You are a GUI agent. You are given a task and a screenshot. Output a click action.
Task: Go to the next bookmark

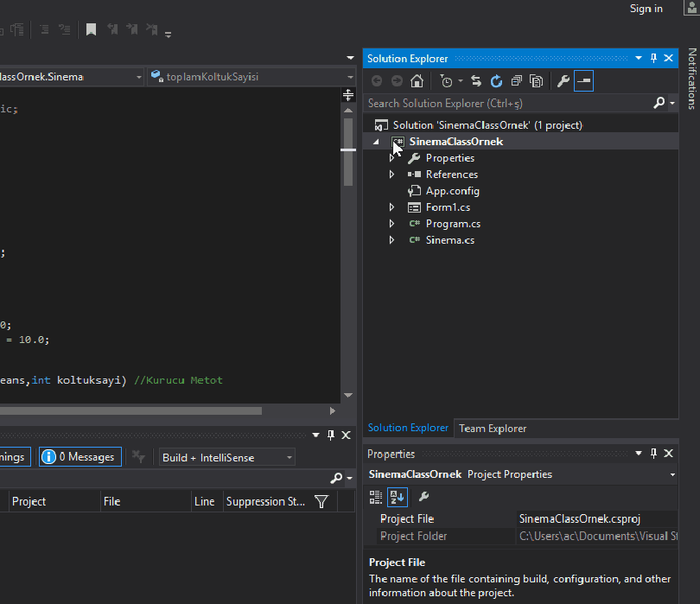pyautogui.click(x=132, y=29)
